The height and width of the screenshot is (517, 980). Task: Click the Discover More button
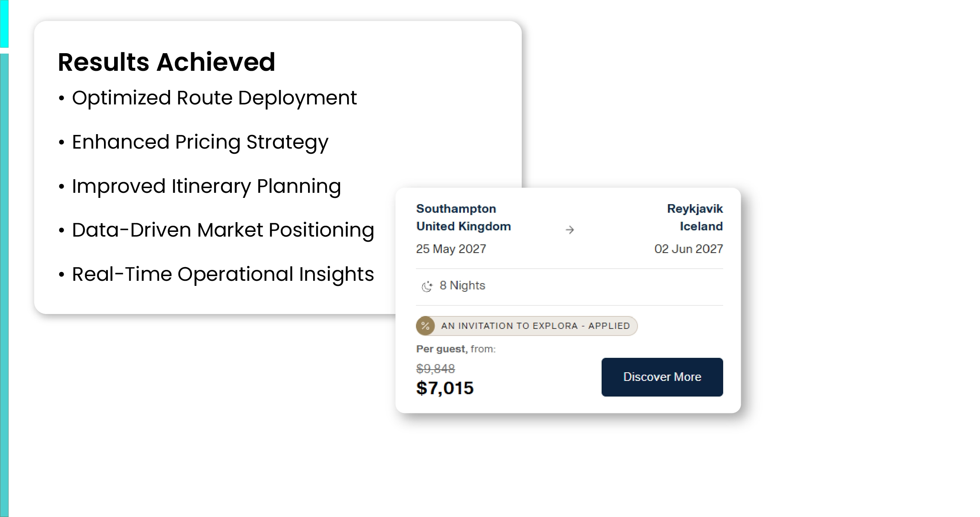662,377
